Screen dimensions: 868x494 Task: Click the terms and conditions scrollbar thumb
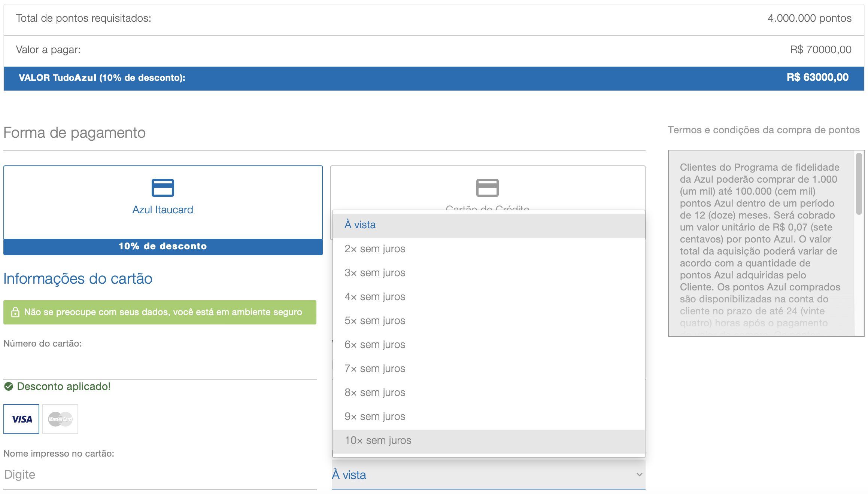(x=859, y=184)
